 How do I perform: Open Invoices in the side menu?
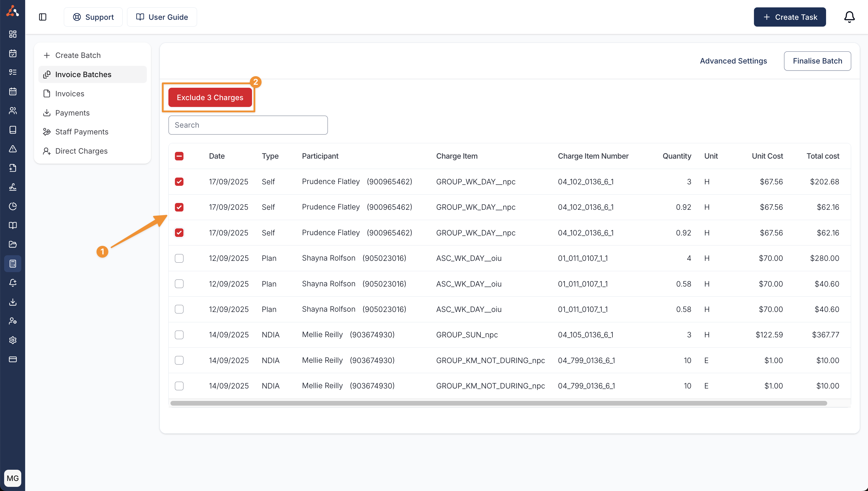tap(69, 94)
